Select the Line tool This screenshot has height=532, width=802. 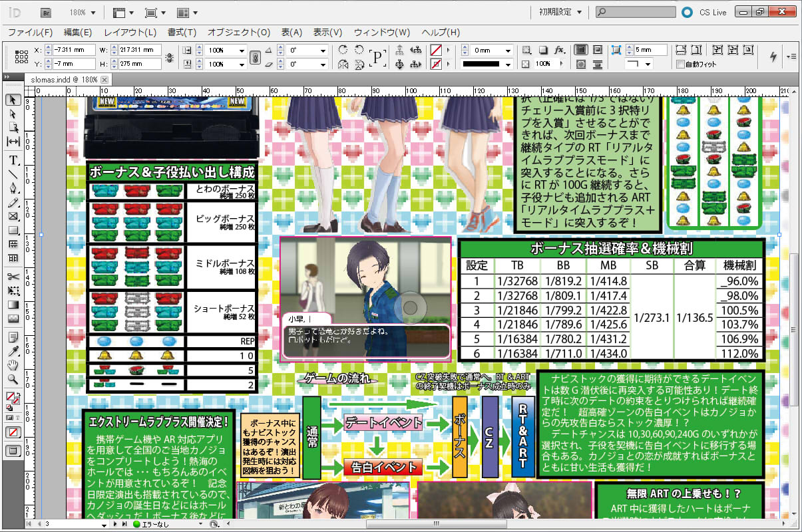pos(13,174)
